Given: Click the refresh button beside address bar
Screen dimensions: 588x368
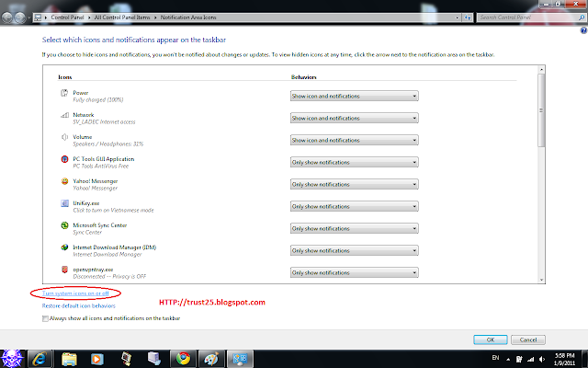Looking at the screenshot, I should tap(468, 17).
